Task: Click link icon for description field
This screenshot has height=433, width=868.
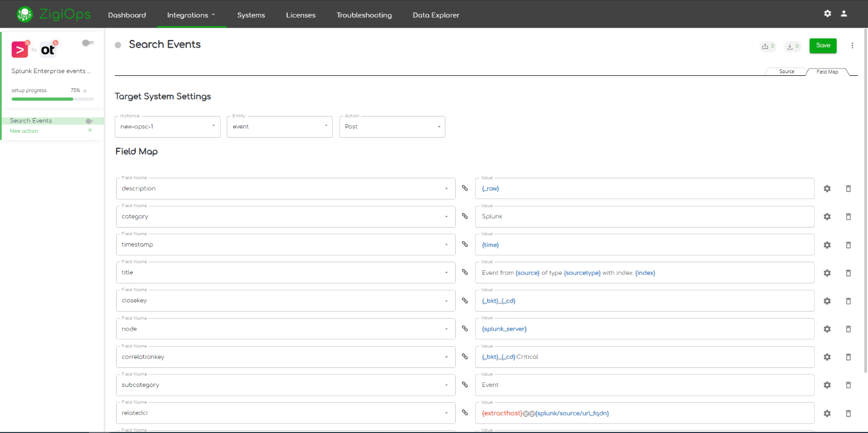Action: (465, 188)
